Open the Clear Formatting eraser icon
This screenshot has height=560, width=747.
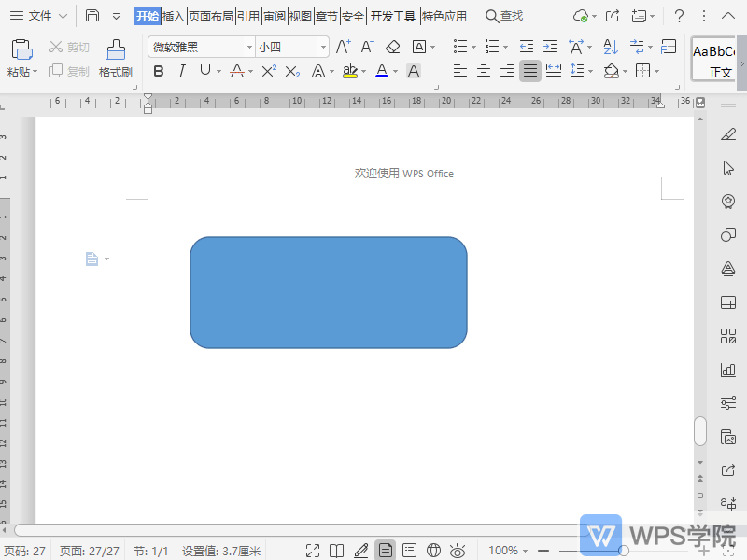(392, 47)
